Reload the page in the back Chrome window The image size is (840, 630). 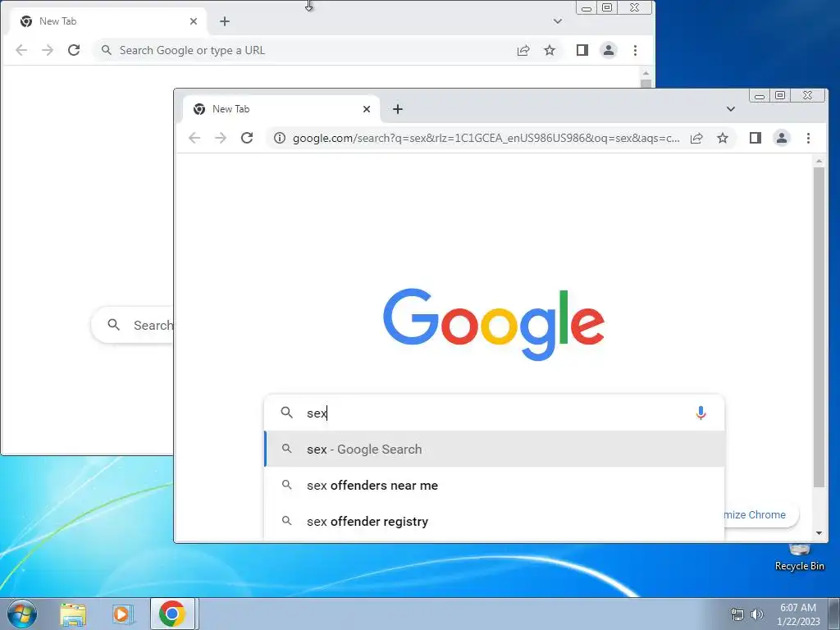tap(73, 50)
